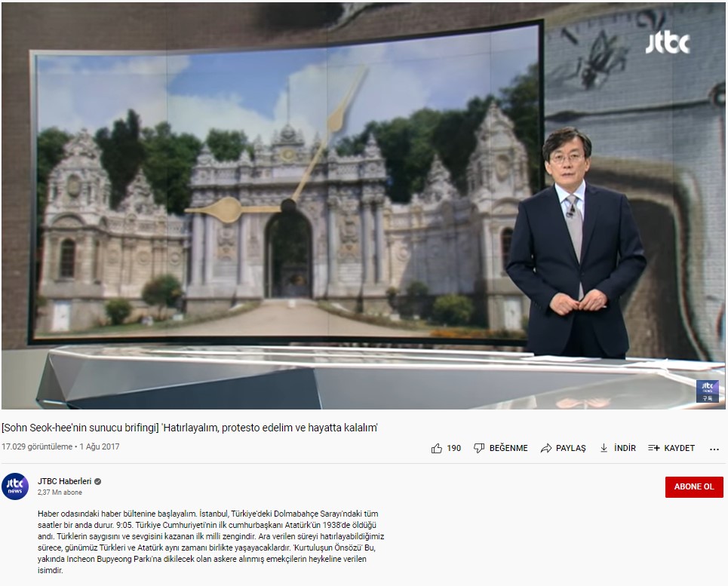Click the verified badge beside JTBC Haberleri
The width and height of the screenshot is (728, 586).
98,481
